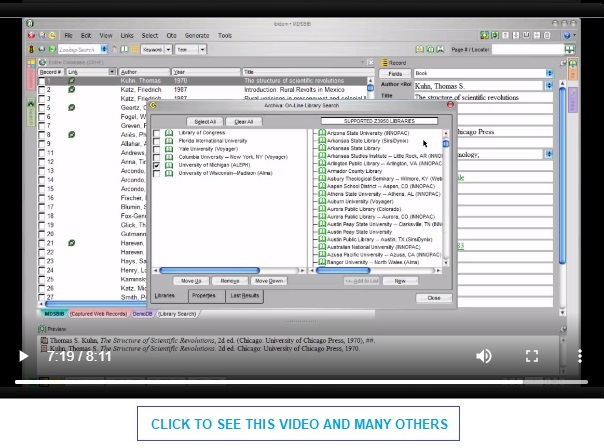Click green link icon on record 21
604x448 pixels.
pyautogui.click(x=71, y=243)
